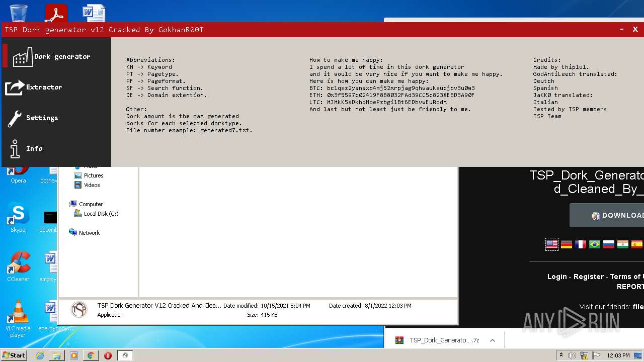Open the Register link on web page
The height and width of the screenshot is (362, 644).
click(589, 277)
